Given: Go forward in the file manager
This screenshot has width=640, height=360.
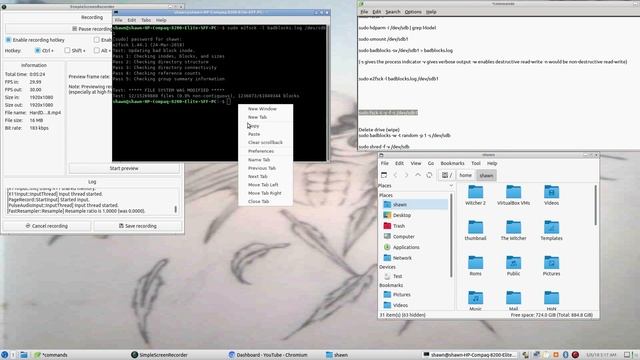Looking at the screenshot, I should [x=406, y=175].
